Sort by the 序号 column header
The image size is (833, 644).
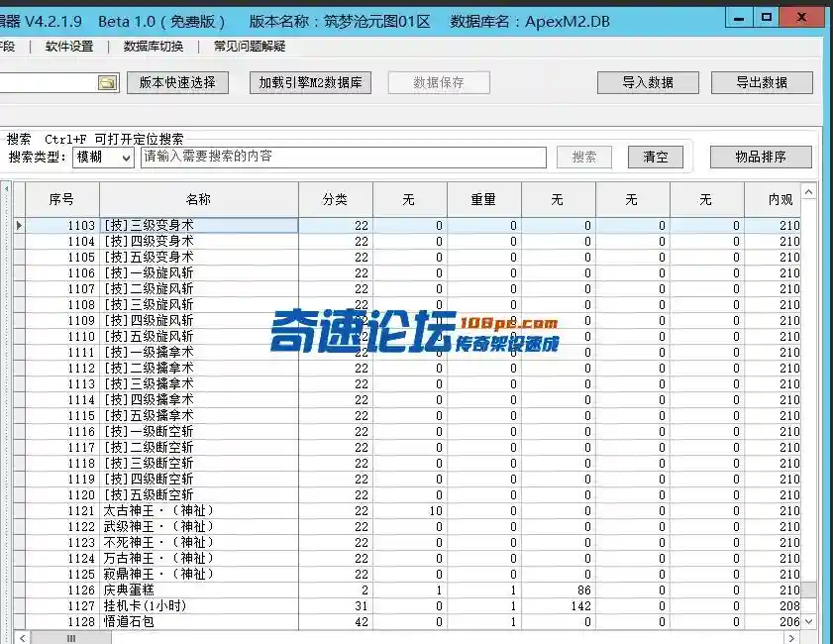click(62, 199)
